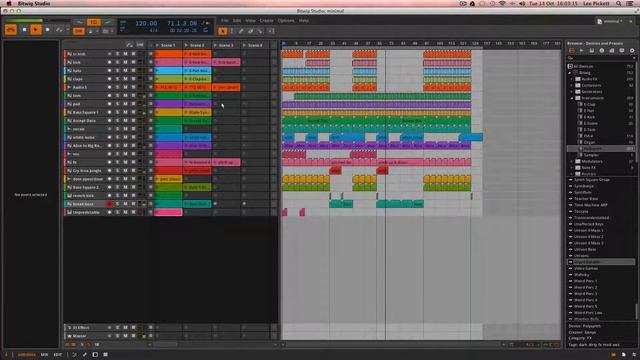Click the browser search field

[x=601, y=58]
